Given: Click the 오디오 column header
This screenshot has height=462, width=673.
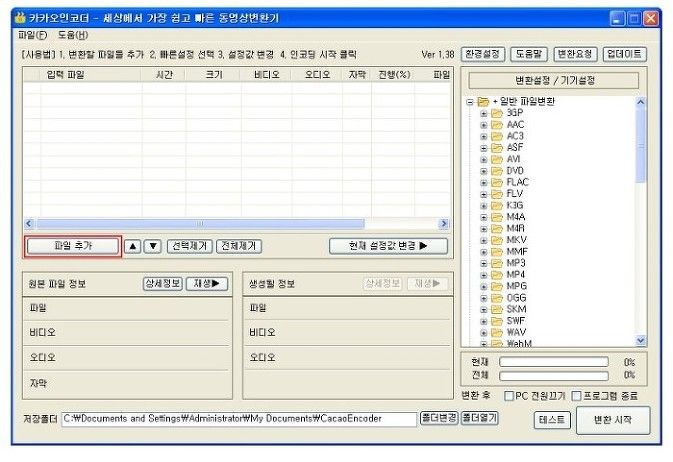Looking at the screenshot, I should pyautogui.click(x=317, y=75).
